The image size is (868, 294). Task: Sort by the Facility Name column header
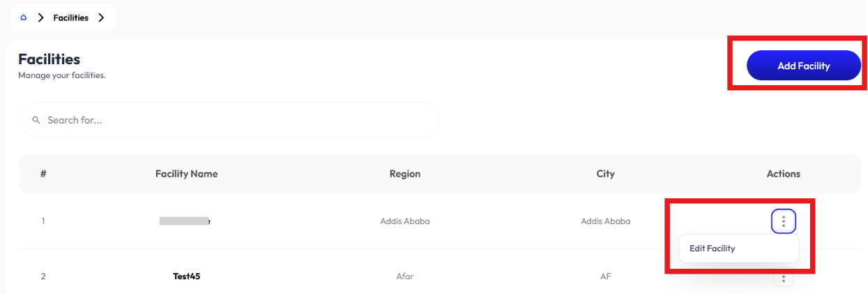tap(186, 174)
